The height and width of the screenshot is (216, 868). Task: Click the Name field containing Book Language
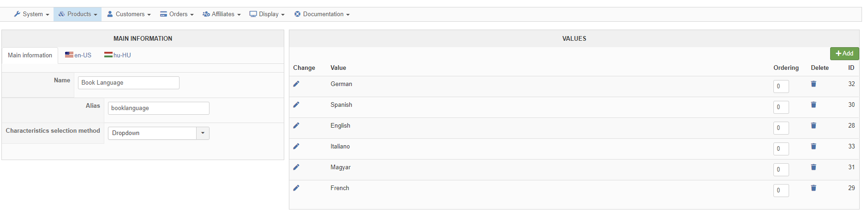129,83
